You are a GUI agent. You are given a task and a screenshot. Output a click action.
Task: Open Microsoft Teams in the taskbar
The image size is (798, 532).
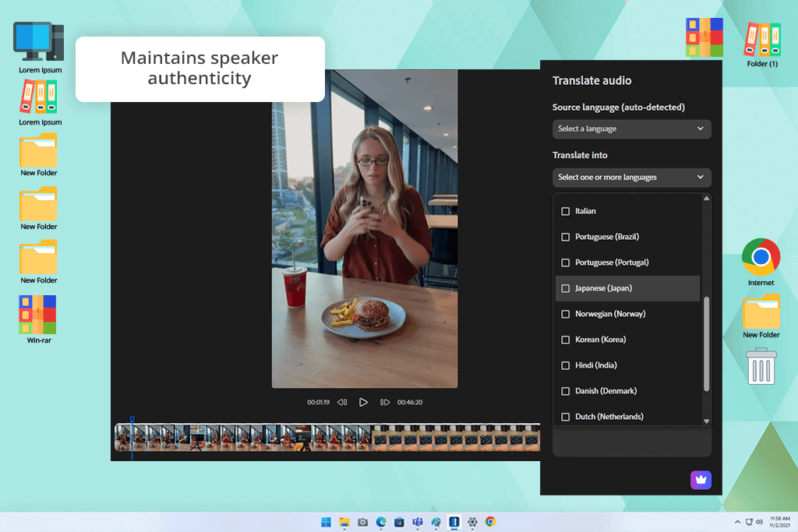[x=418, y=522]
